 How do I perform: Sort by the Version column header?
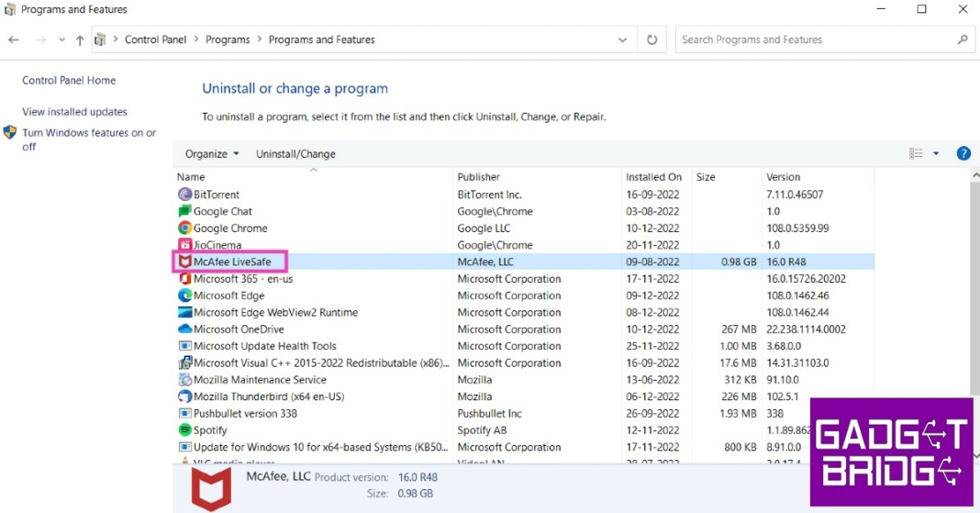[x=818, y=177]
